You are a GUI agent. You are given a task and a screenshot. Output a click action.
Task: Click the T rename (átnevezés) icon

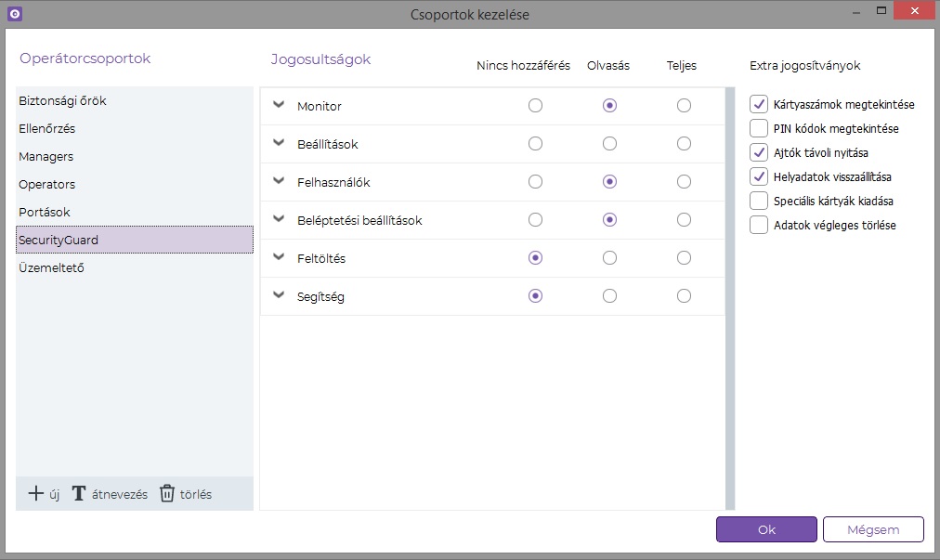click(x=79, y=494)
